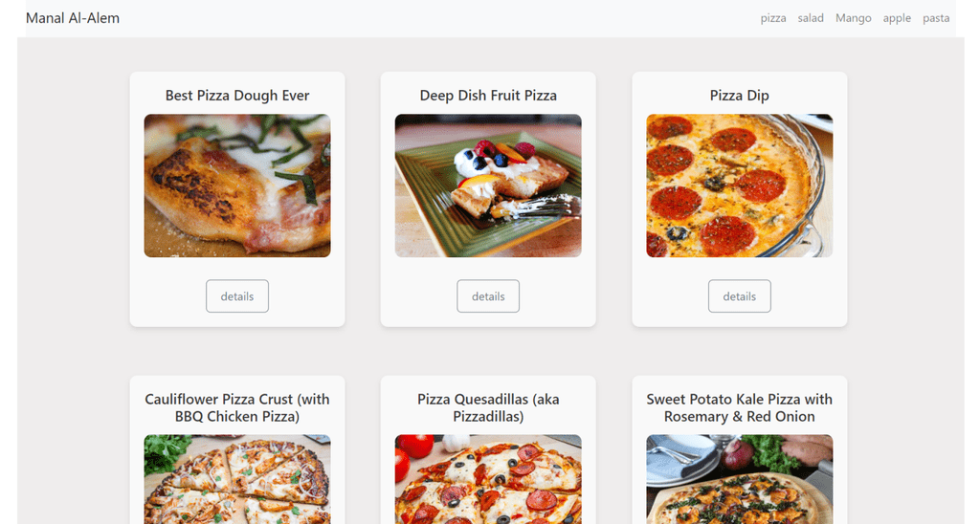980x524 pixels.
Task: Click the Cauliflower Pizza Crust photo
Action: point(237,479)
